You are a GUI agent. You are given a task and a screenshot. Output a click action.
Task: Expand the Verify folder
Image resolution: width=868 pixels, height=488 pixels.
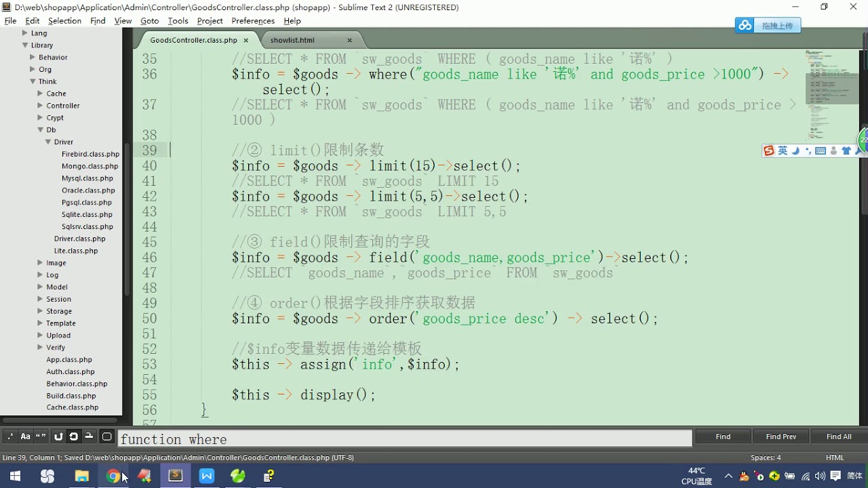[x=40, y=347]
